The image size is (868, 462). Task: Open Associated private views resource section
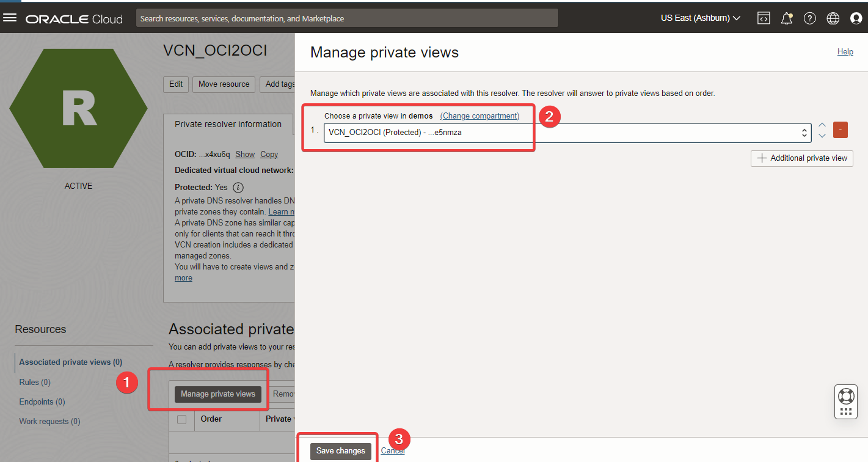[x=71, y=362]
